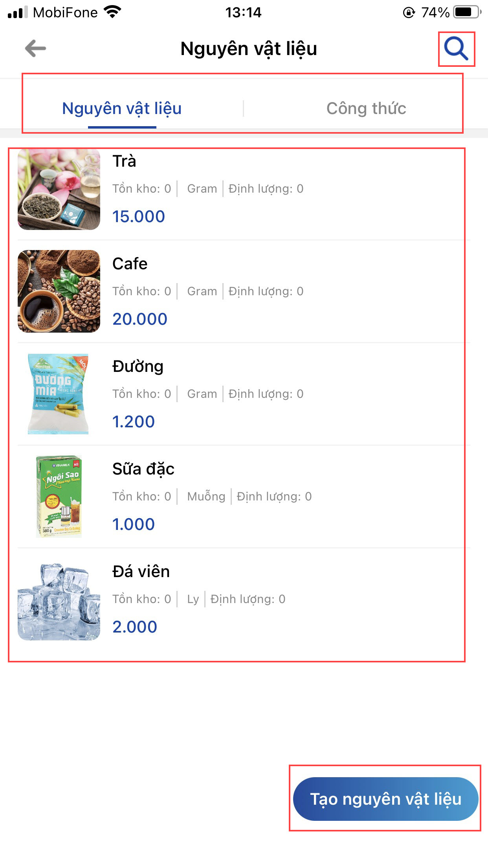Open the Sữa đặc carton image

pyautogui.click(x=59, y=497)
